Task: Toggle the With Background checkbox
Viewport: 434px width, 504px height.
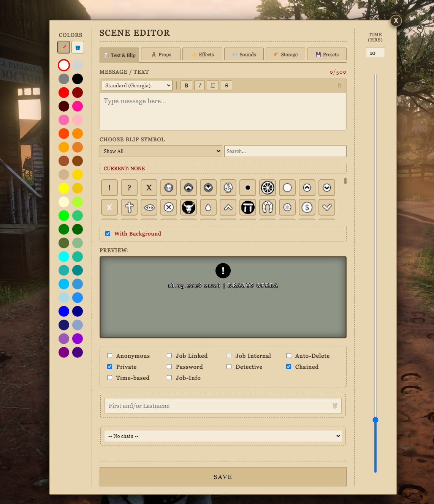Action: tap(108, 234)
